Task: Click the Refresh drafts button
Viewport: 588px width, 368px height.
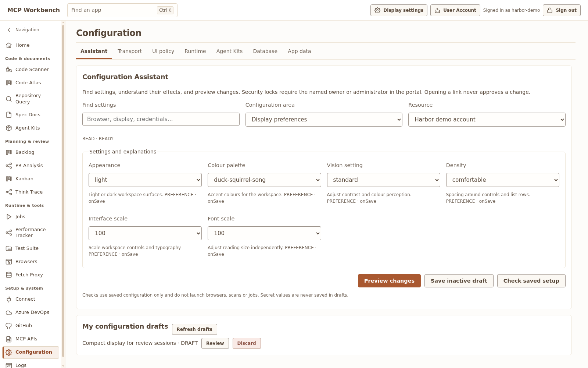Action: (x=194, y=329)
